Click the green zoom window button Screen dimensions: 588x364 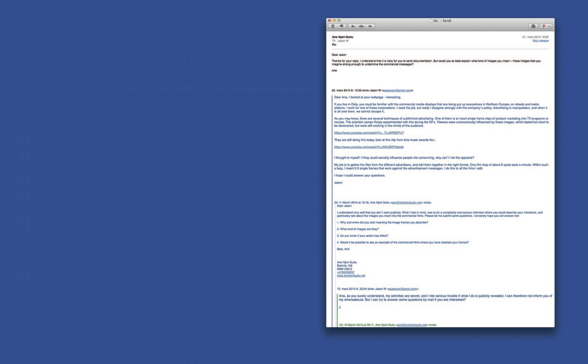(339, 21)
